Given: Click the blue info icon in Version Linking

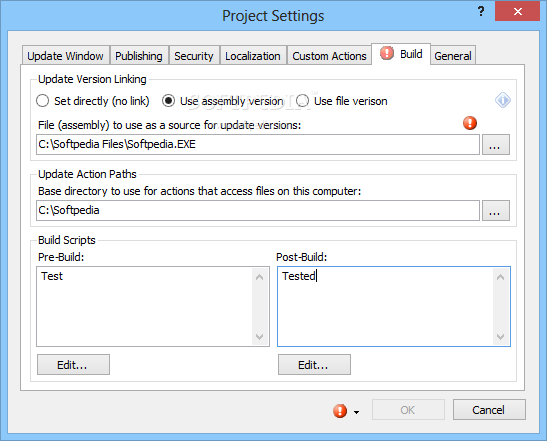Looking at the screenshot, I should (503, 100).
